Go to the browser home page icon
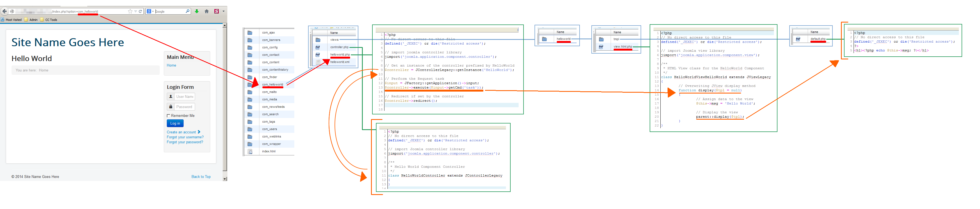This screenshot has width=980, height=209. 207,12
